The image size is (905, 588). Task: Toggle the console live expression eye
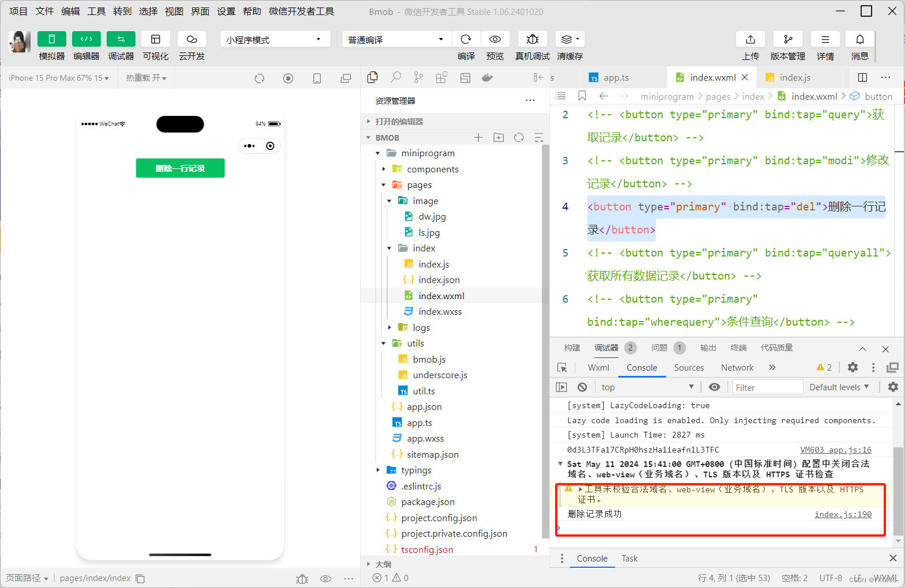pos(714,387)
